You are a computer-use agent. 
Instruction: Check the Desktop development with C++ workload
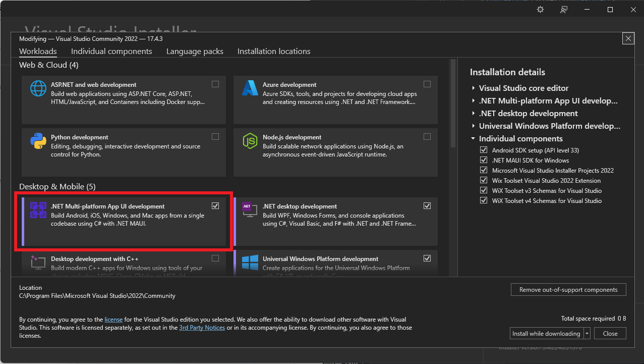[x=215, y=258]
